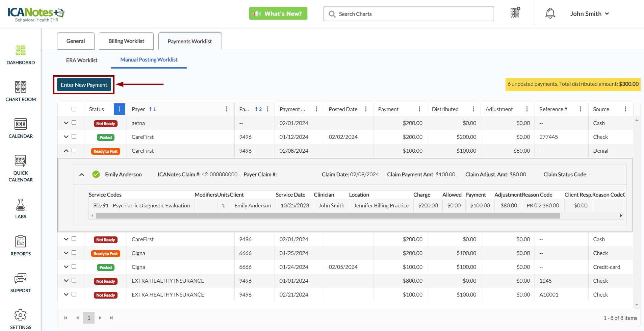
Task: Switch to the ERA Worklist sub-tab
Action: coord(82,60)
